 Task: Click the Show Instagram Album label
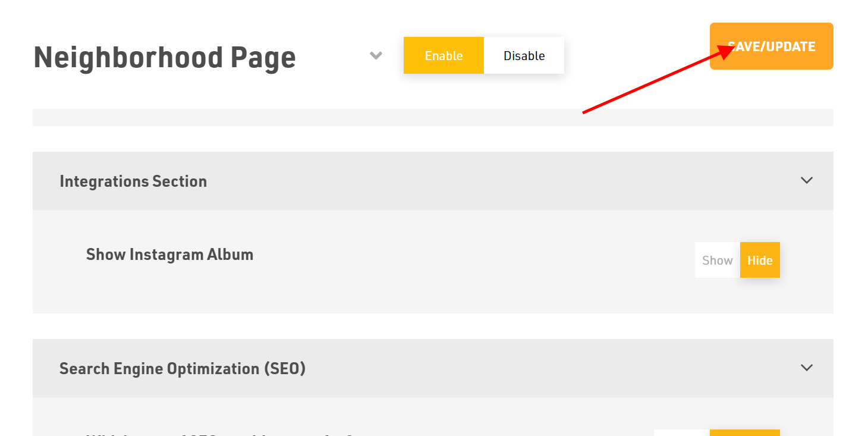click(x=169, y=255)
